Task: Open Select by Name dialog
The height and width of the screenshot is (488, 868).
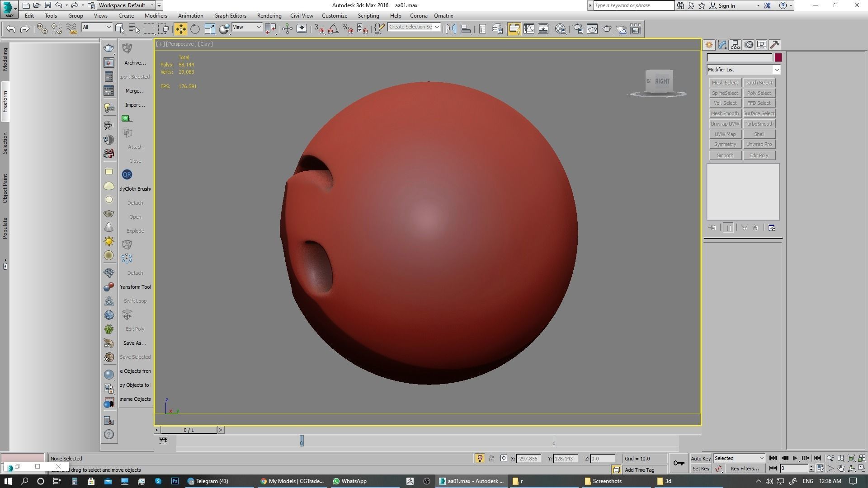Action: tap(134, 29)
